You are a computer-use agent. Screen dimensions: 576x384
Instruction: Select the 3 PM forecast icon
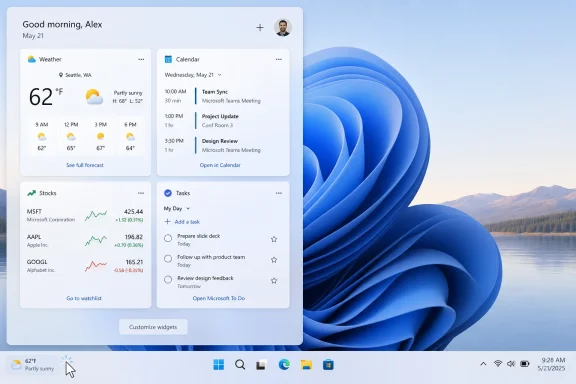pos(100,137)
